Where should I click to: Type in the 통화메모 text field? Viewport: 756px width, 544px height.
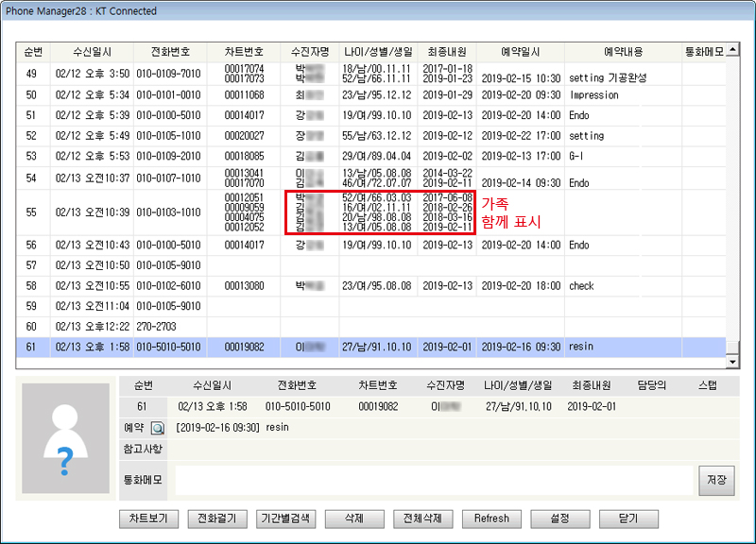point(433,480)
